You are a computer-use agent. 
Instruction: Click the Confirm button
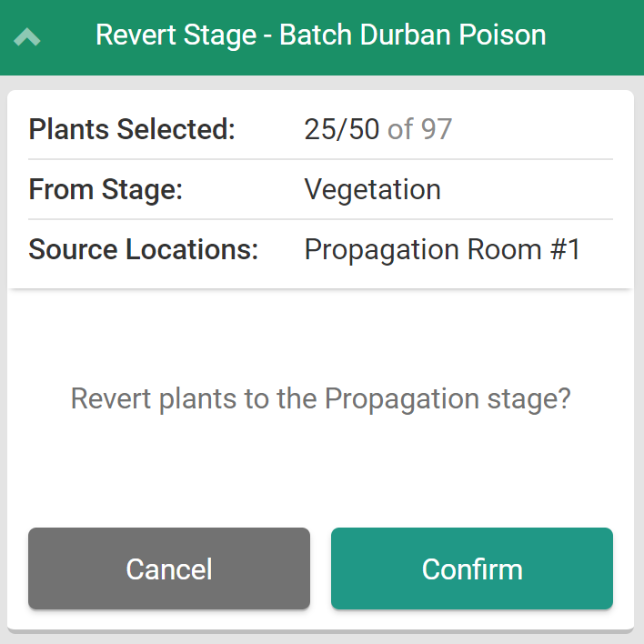coord(471,569)
